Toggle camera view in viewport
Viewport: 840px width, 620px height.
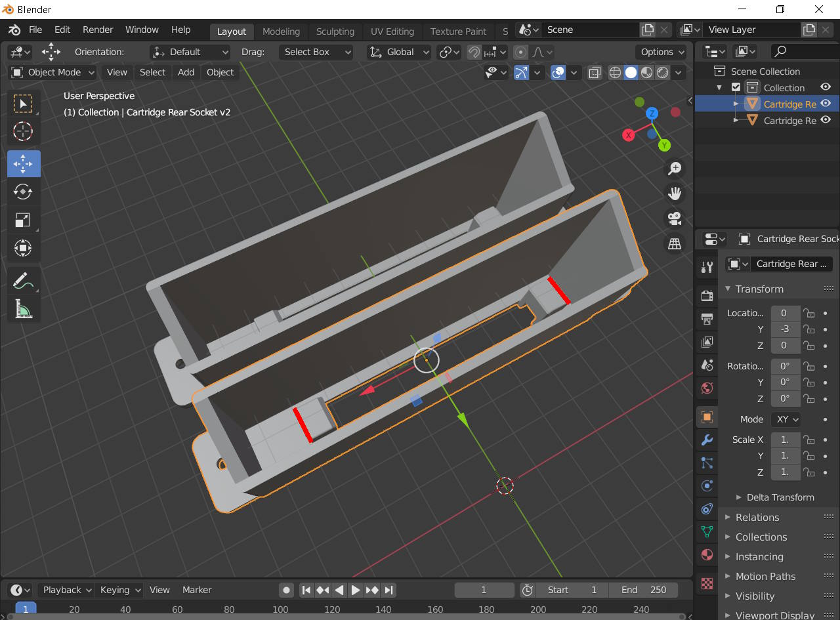click(674, 218)
